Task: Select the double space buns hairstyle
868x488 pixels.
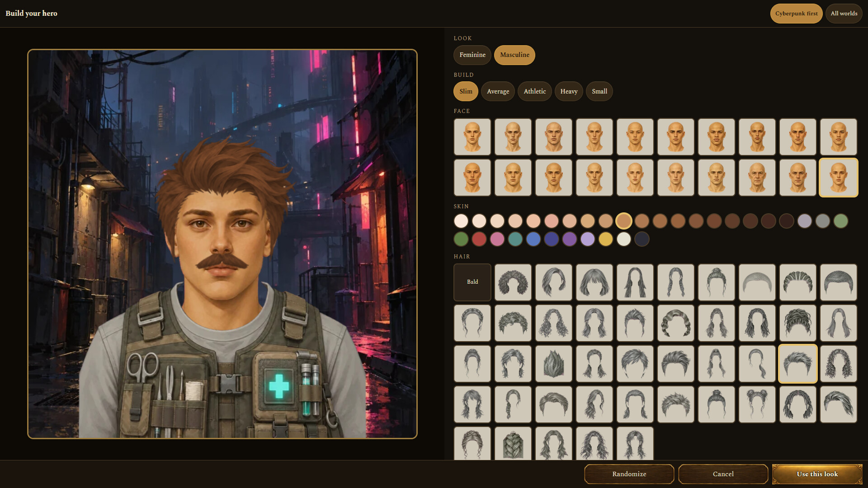Action: pos(757,404)
